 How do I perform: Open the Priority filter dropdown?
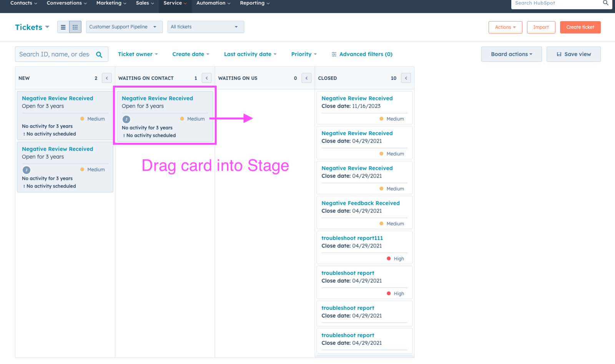pyautogui.click(x=304, y=54)
